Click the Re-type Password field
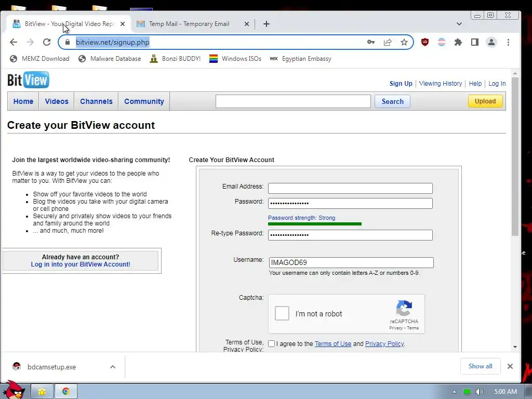Viewport: 532px width, 399px height. click(x=350, y=235)
